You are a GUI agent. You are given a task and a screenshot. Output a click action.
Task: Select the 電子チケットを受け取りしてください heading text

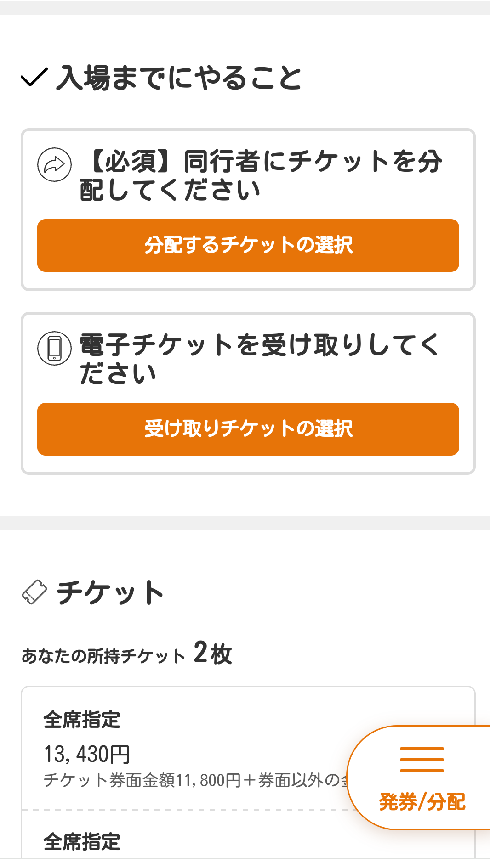tap(259, 359)
